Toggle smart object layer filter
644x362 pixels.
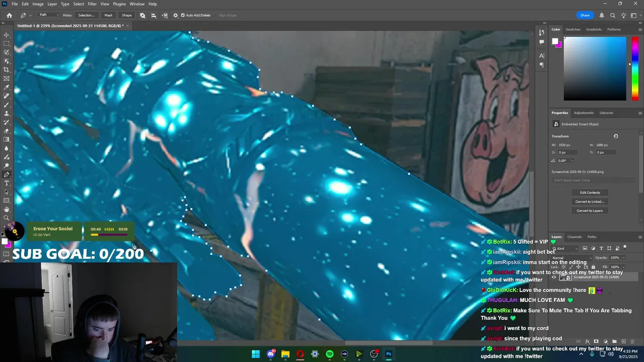point(617,248)
